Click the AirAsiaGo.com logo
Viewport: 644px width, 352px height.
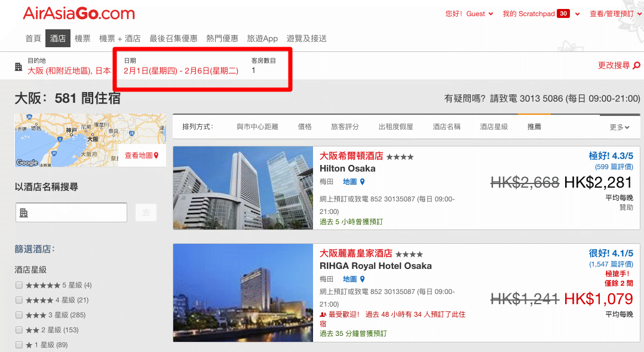(x=79, y=14)
